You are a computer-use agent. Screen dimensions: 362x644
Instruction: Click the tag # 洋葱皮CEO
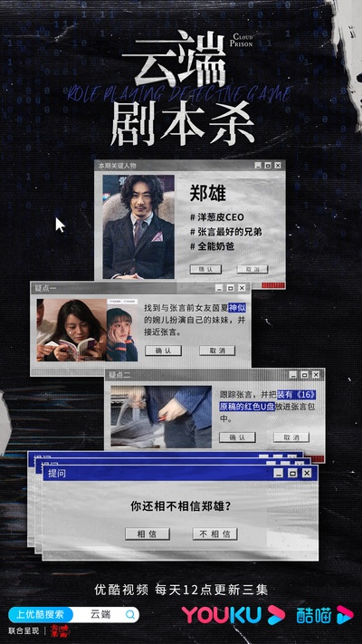click(217, 216)
